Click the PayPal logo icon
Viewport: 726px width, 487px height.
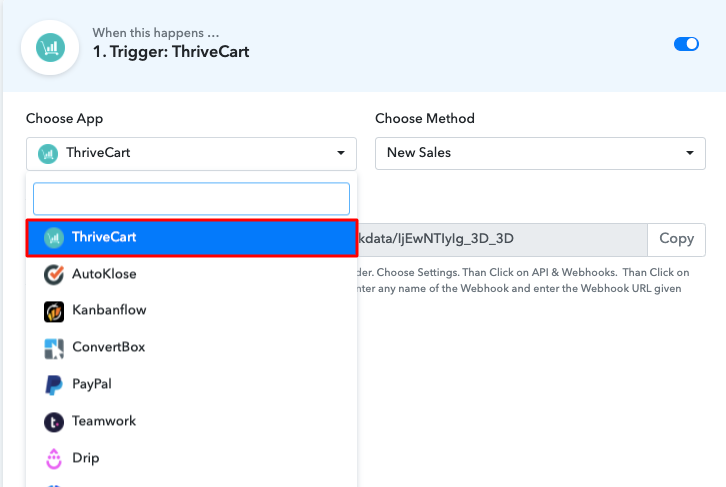pyautogui.click(x=54, y=385)
